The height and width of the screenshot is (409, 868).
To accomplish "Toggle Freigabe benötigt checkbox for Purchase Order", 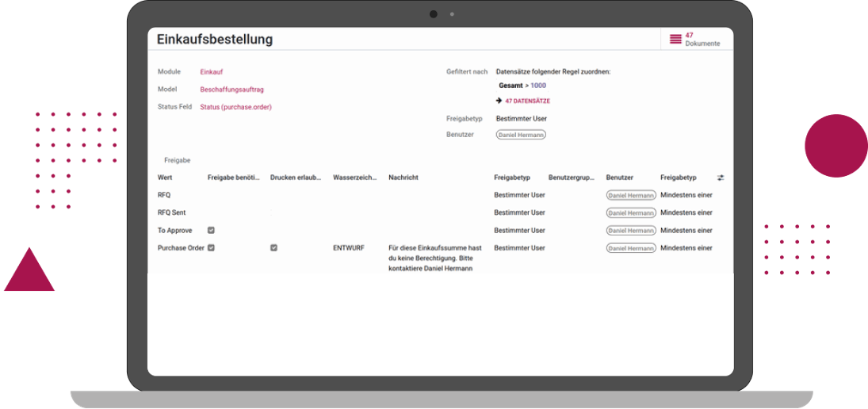I will pyautogui.click(x=211, y=248).
